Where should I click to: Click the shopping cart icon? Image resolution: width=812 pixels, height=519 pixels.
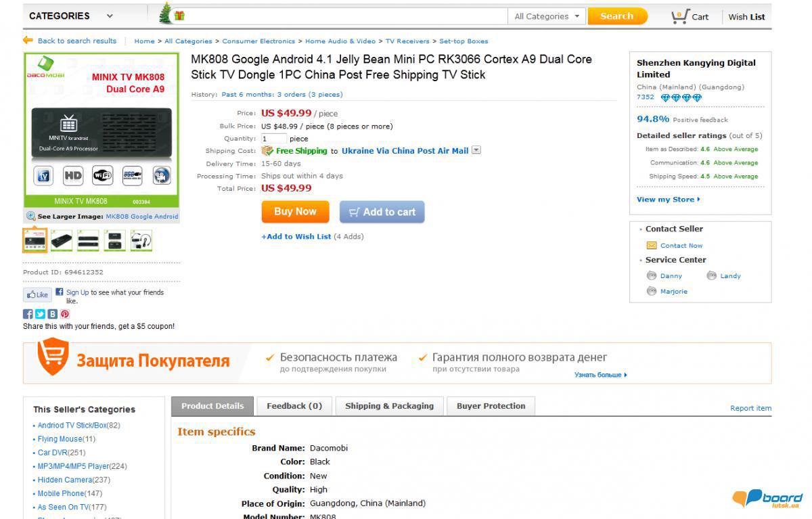pyautogui.click(x=679, y=16)
